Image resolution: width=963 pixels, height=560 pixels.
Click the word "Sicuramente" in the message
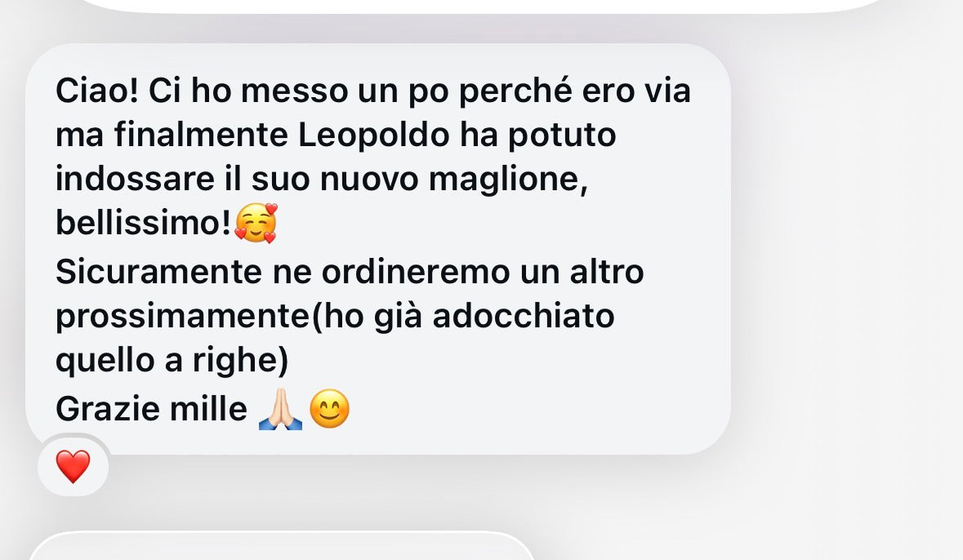point(159,271)
